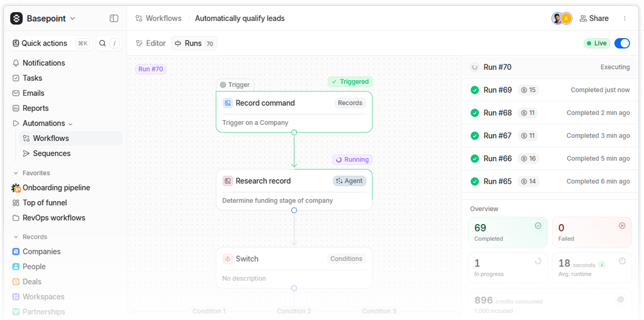Open the People record icon
Image resolution: width=644 pixels, height=320 pixels.
(16, 267)
